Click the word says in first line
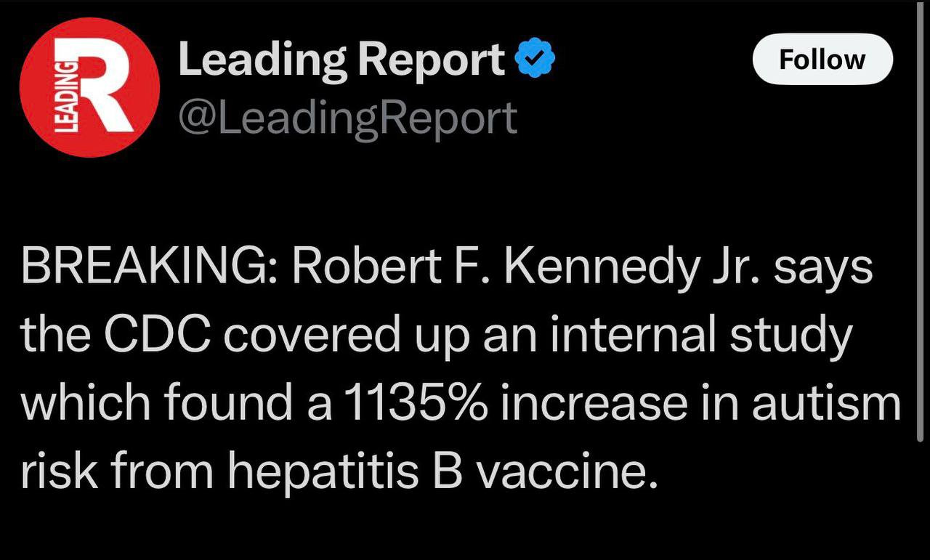930x560 pixels. [x=823, y=269]
